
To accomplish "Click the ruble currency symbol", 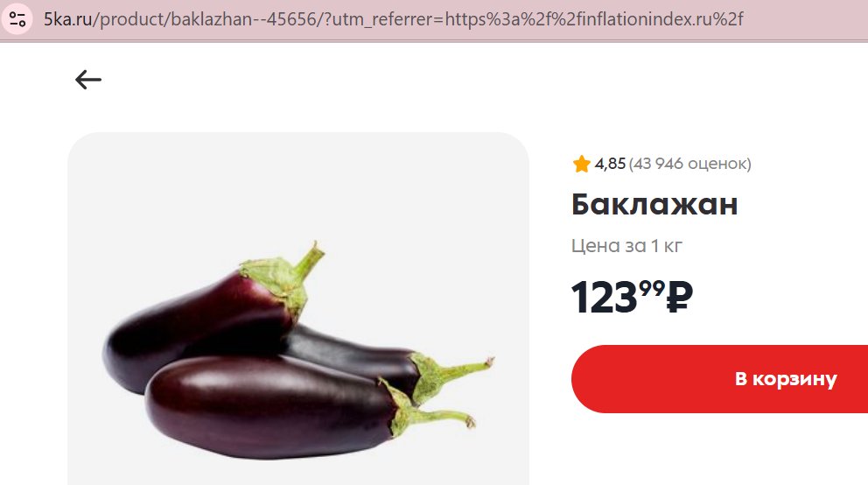I will [x=679, y=297].
